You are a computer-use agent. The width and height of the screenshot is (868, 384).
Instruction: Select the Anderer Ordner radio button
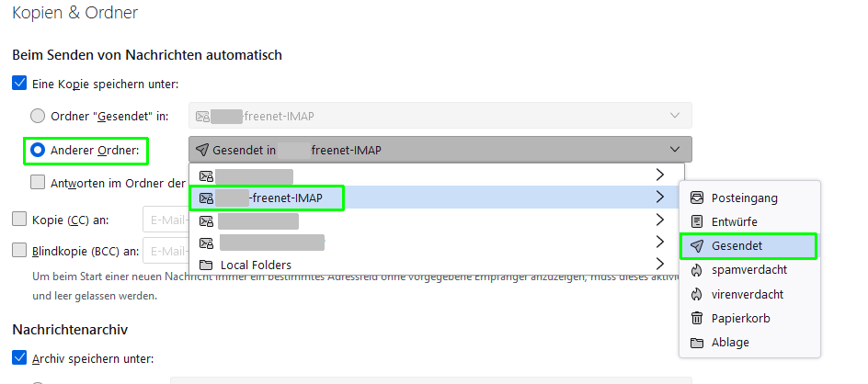point(39,150)
